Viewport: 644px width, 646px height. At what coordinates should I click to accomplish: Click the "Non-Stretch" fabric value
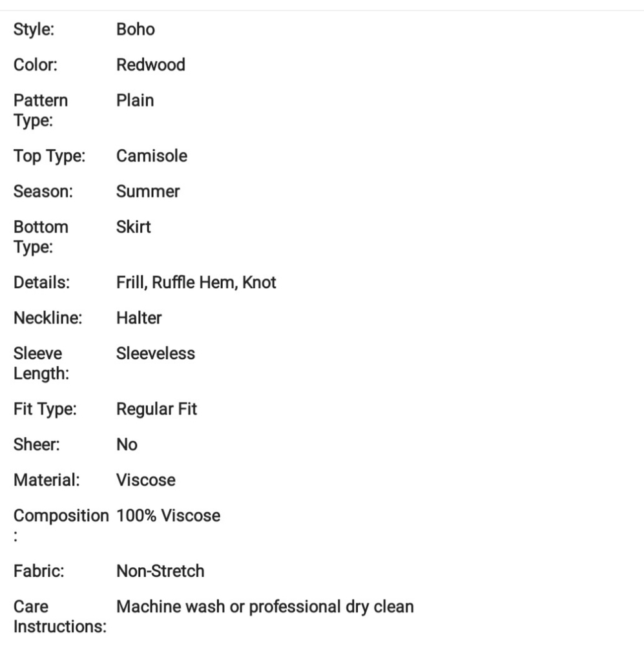pyautogui.click(x=160, y=571)
